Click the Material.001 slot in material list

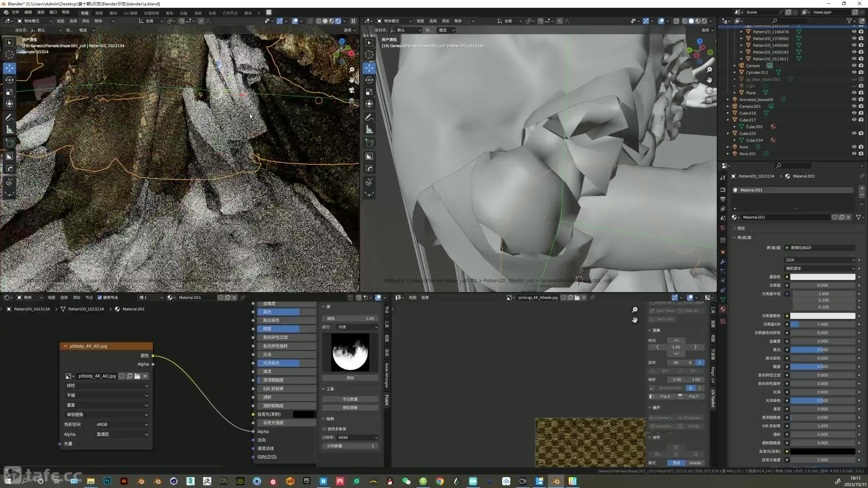793,190
